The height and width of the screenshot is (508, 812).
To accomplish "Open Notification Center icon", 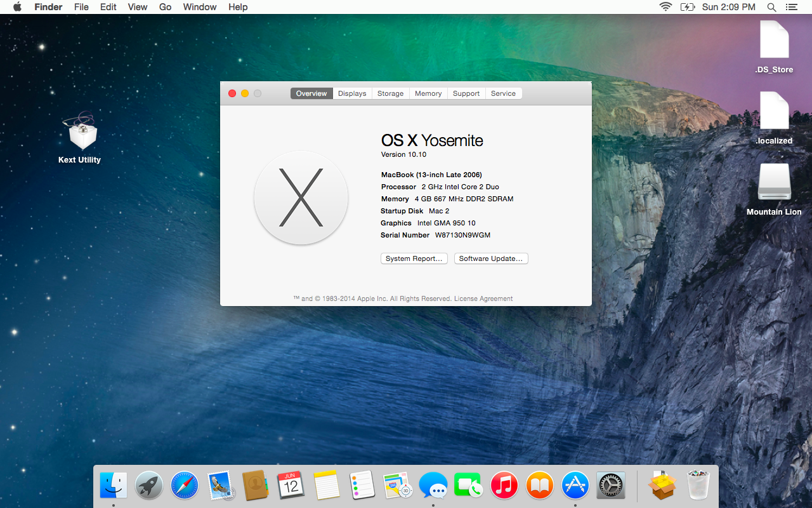I will [x=791, y=7].
